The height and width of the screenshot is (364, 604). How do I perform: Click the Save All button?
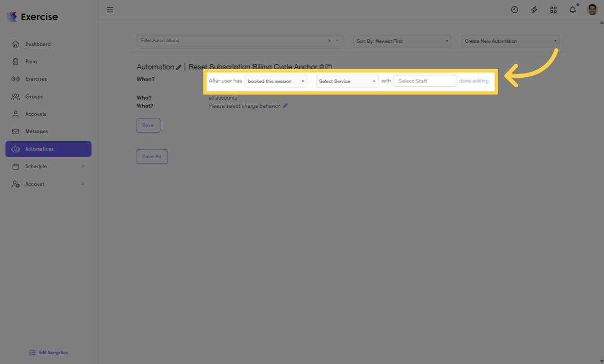(x=152, y=156)
